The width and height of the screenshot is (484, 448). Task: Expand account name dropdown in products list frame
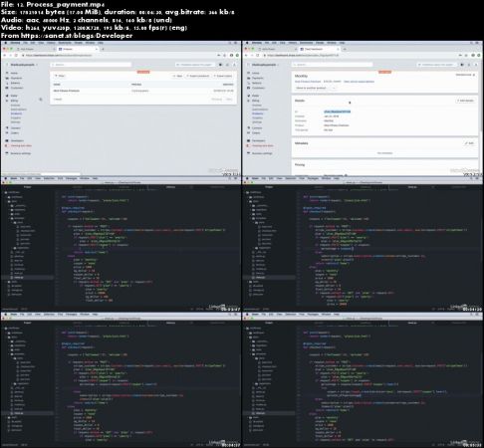pos(24,65)
